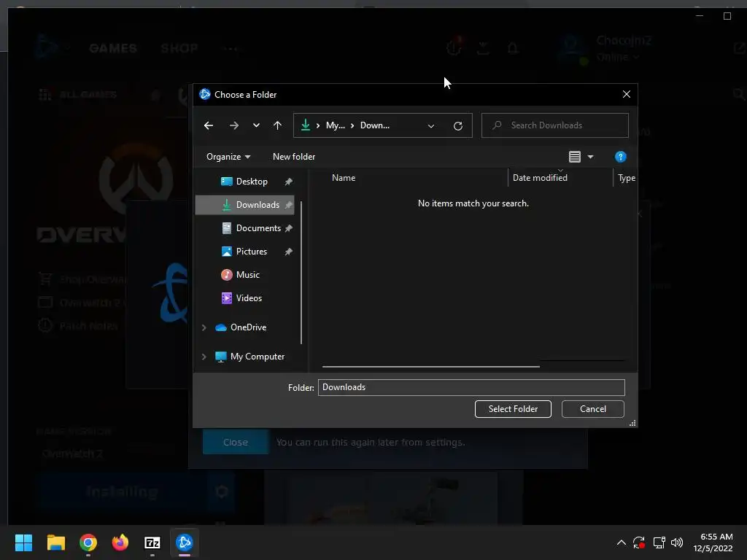Select Downloads in the navigation pane
747x560 pixels.
pyautogui.click(x=245, y=205)
